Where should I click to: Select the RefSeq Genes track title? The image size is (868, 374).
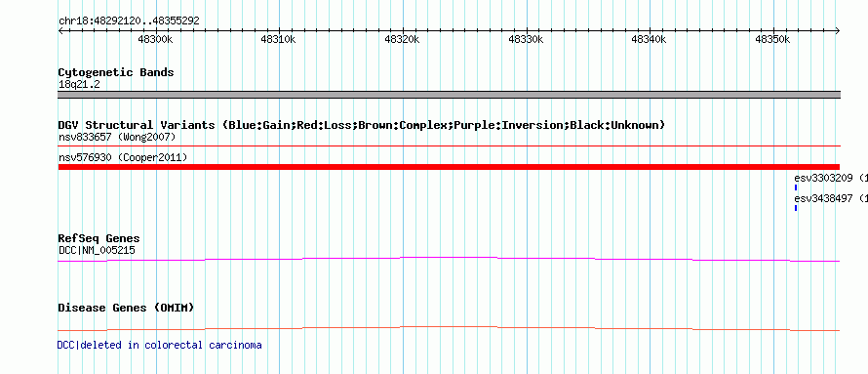point(99,239)
